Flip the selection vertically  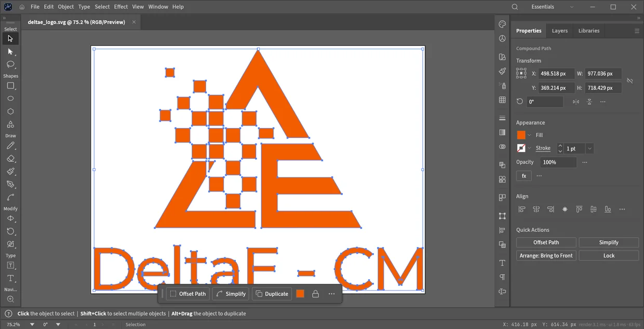[589, 102]
